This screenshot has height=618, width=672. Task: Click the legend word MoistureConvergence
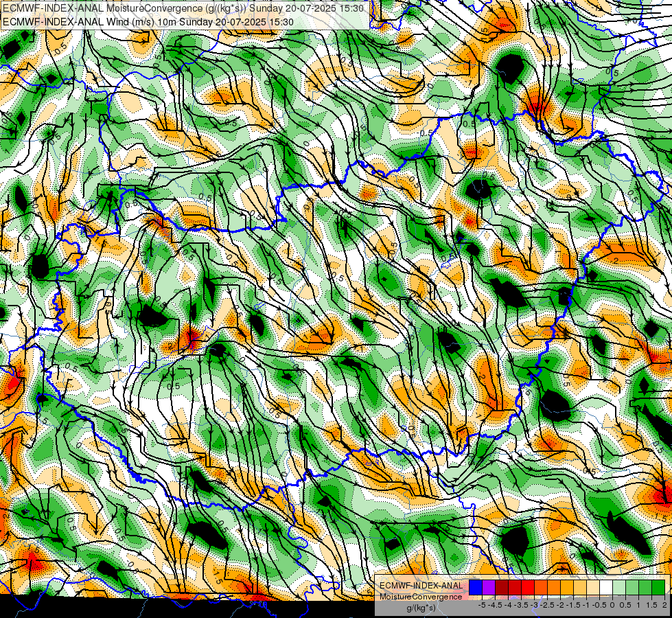pyautogui.click(x=421, y=597)
